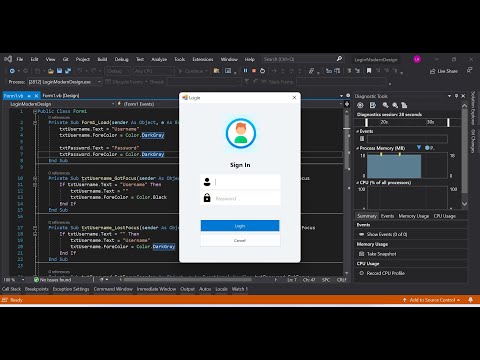
Task: Click the Visual Studio logo icon
Action: (x=8, y=59)
